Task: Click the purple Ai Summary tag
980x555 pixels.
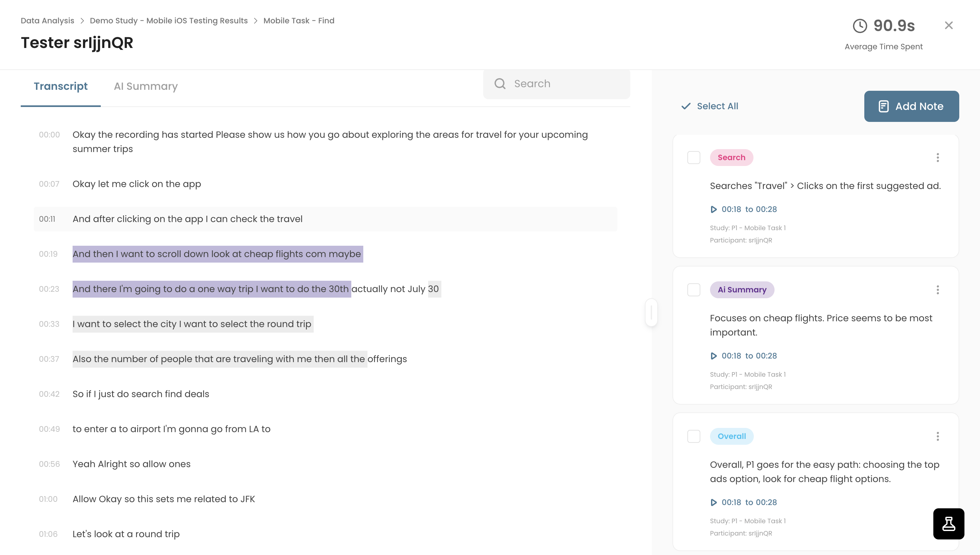Action: [x=742, y=290]
